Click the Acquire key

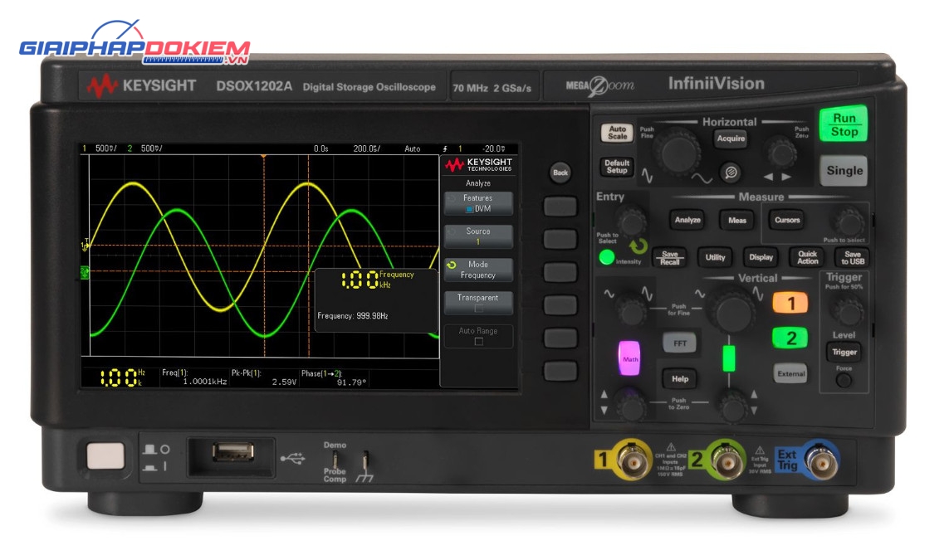[731, 139]
